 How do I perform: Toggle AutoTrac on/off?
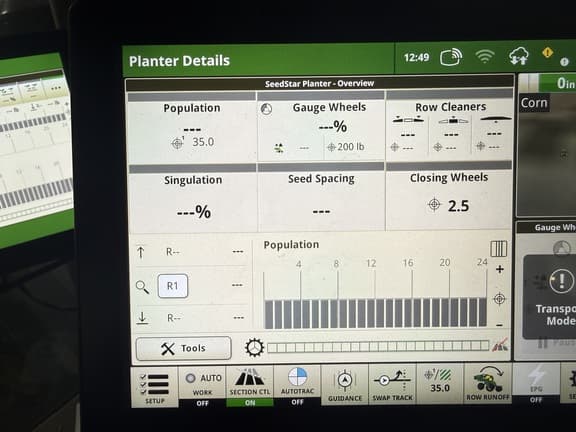[x=297, y=386]
